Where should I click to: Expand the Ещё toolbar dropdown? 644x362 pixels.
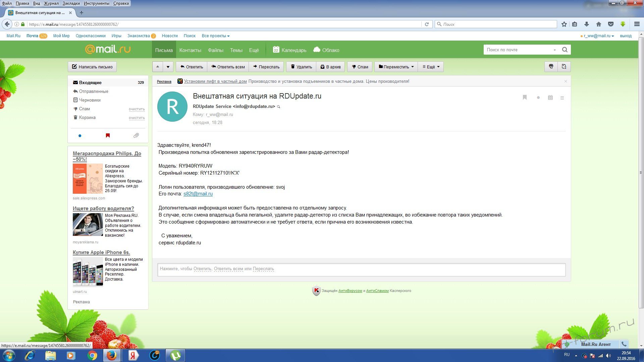431,67
